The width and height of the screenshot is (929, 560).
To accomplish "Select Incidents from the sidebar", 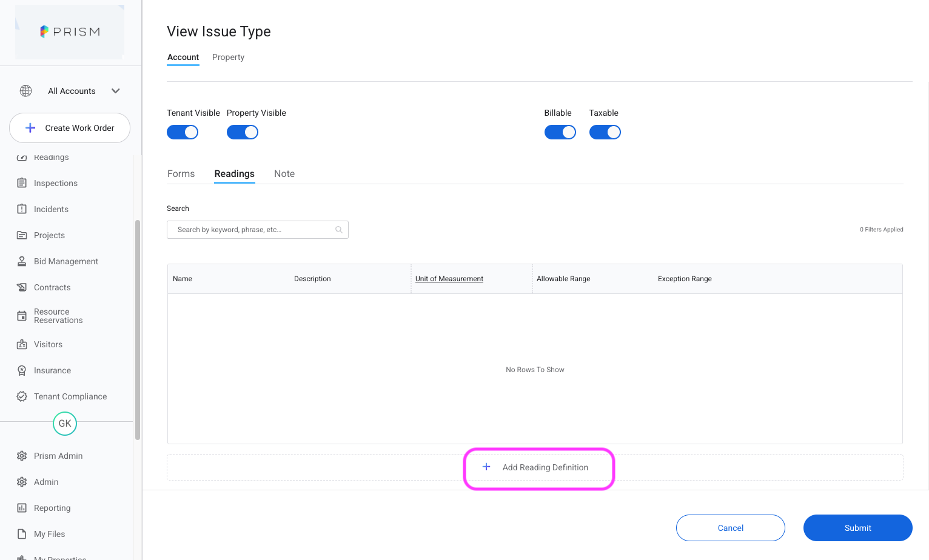I will (x=51, y=209).
